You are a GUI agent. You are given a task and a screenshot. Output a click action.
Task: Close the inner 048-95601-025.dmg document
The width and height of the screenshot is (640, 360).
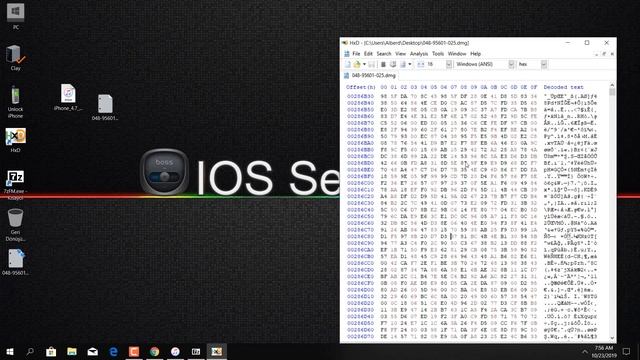(x=612, y=54)
